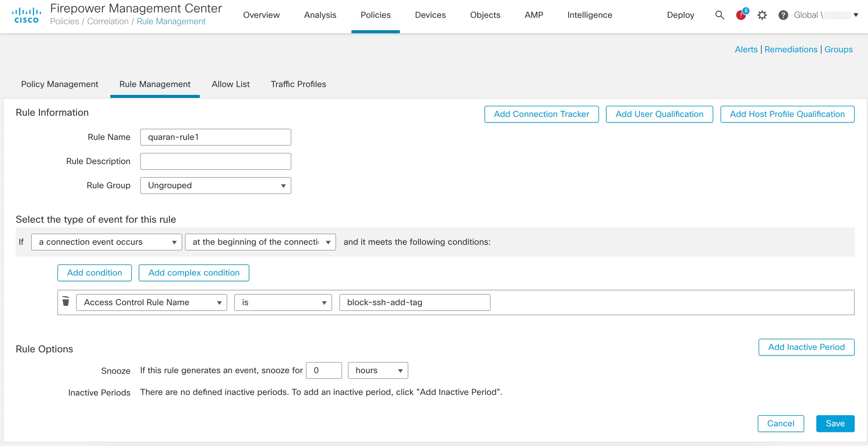Open the system settings gear

pos(763,15)
